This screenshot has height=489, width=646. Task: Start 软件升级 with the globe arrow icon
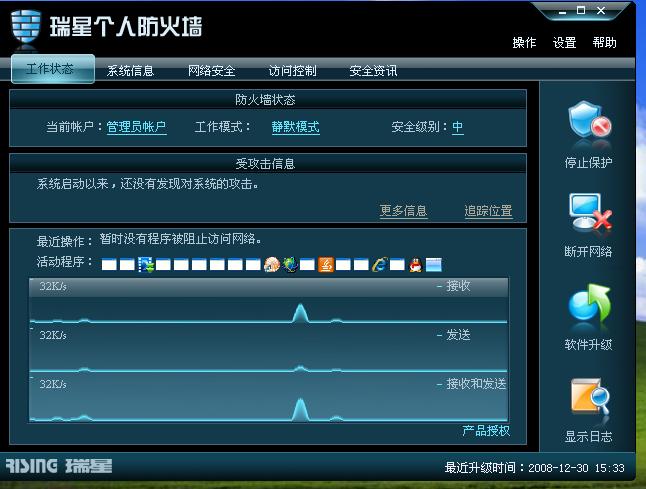(589, 304)
